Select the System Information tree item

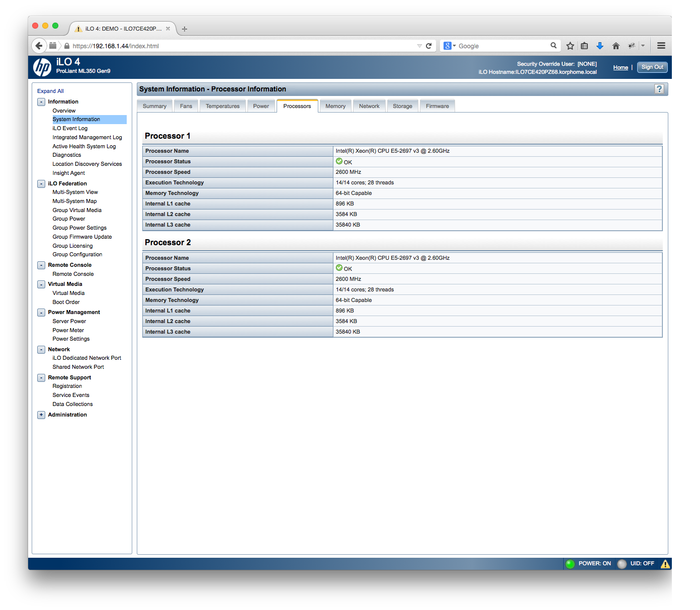point(90,120)
